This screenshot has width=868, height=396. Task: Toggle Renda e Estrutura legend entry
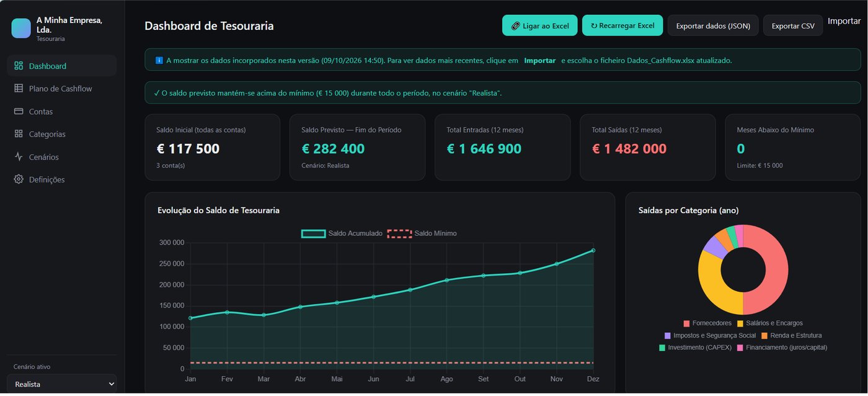791,335
